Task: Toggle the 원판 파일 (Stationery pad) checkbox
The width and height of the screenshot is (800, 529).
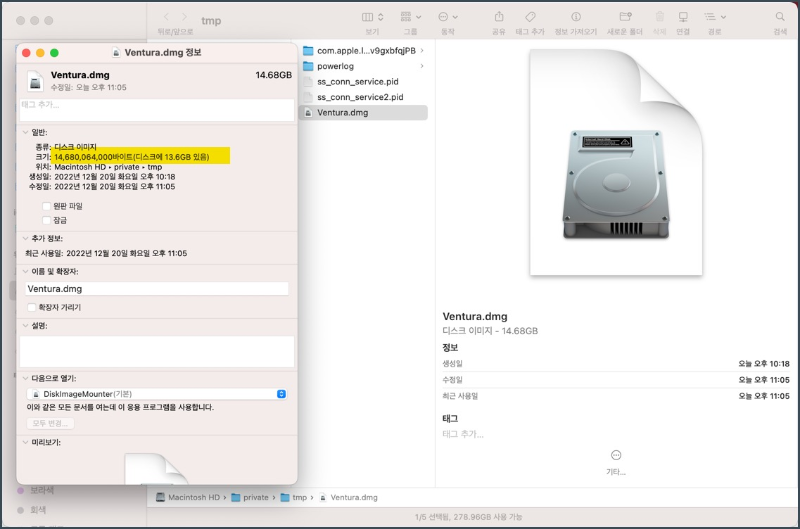Action: (46, 206)
